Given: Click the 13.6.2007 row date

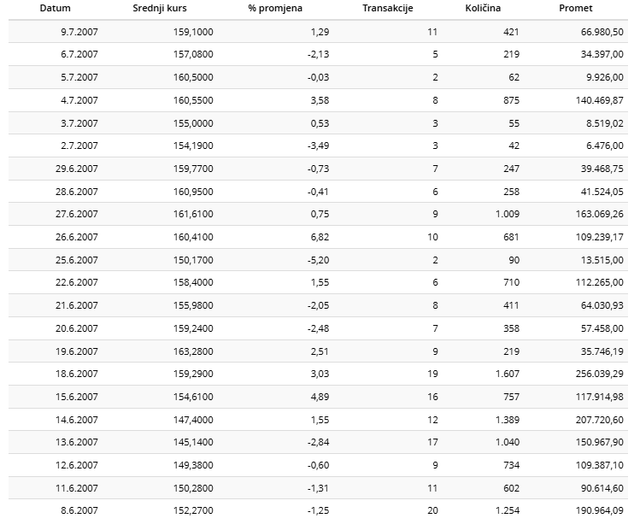Looking at the screenshot, I should click(77, 442).
